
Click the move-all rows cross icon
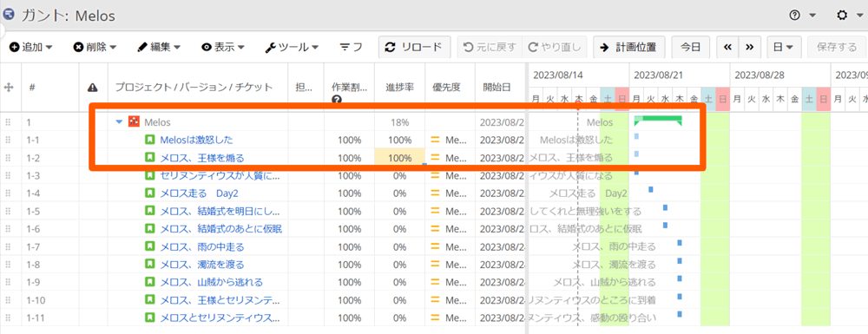click(9, 88)
